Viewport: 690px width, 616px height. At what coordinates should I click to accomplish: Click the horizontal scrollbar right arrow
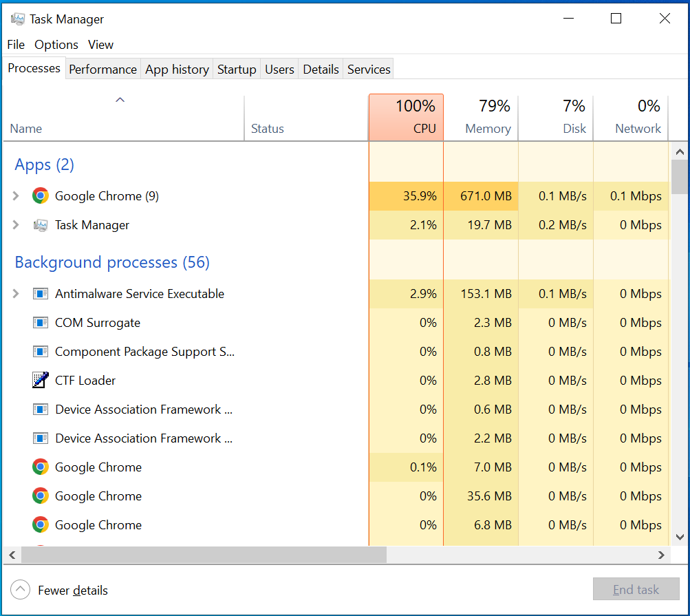pos(662,555)
